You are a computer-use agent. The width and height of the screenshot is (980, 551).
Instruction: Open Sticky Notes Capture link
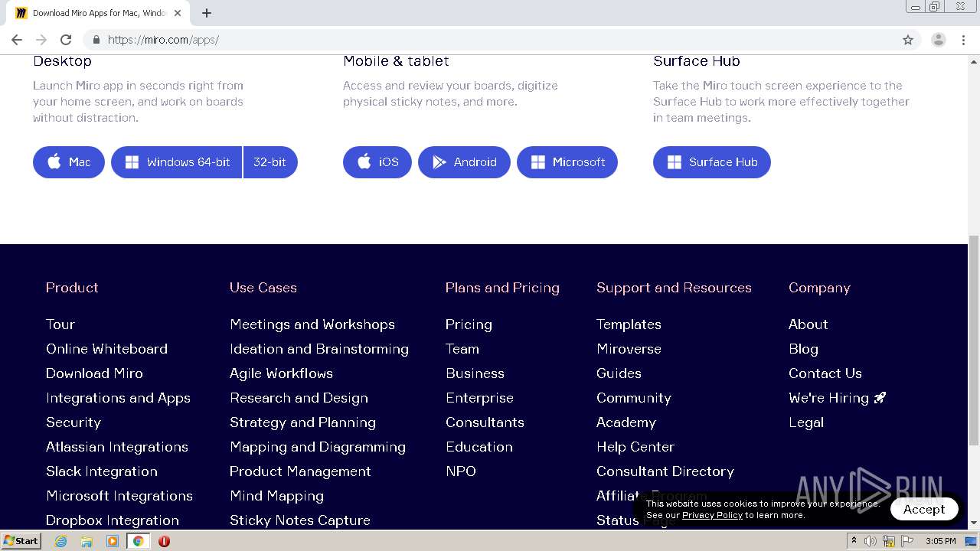click(300, 520)
